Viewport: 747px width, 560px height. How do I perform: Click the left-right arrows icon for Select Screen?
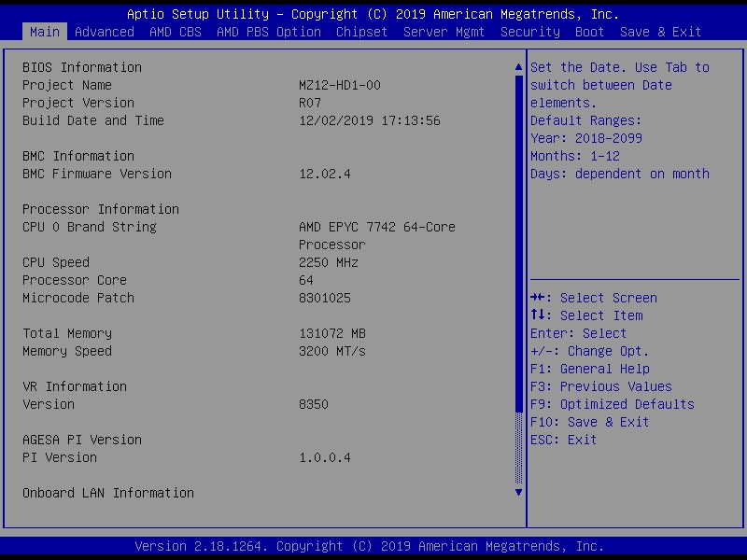538,298
